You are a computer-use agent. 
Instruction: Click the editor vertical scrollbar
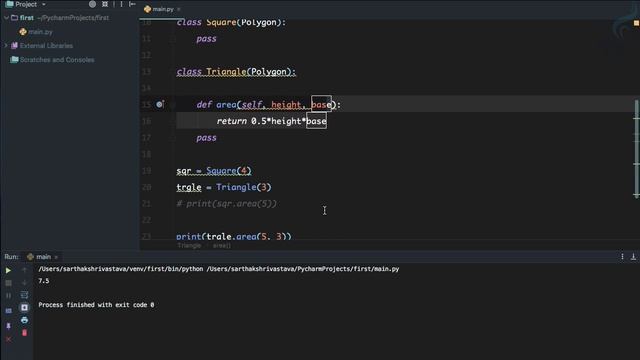click(x=636, y=149)
